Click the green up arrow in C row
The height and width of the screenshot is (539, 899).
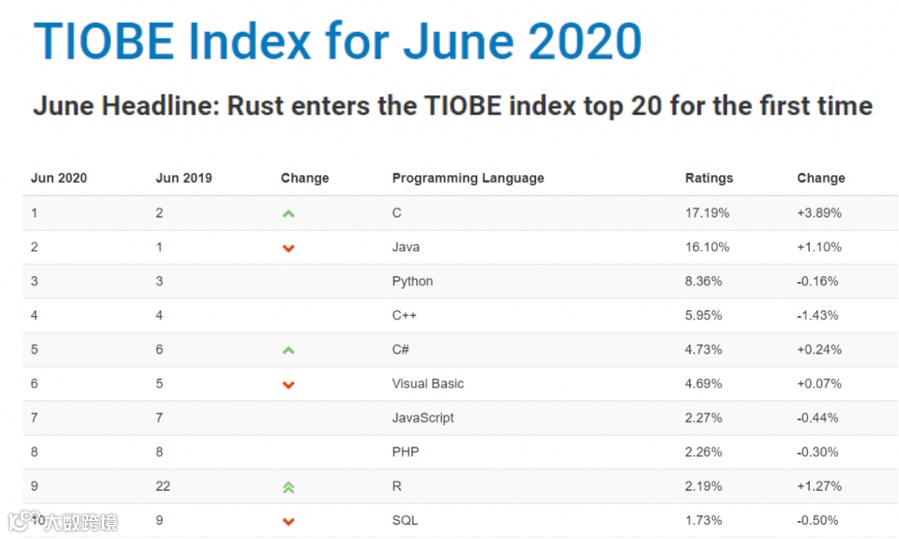tap(288, 214)
